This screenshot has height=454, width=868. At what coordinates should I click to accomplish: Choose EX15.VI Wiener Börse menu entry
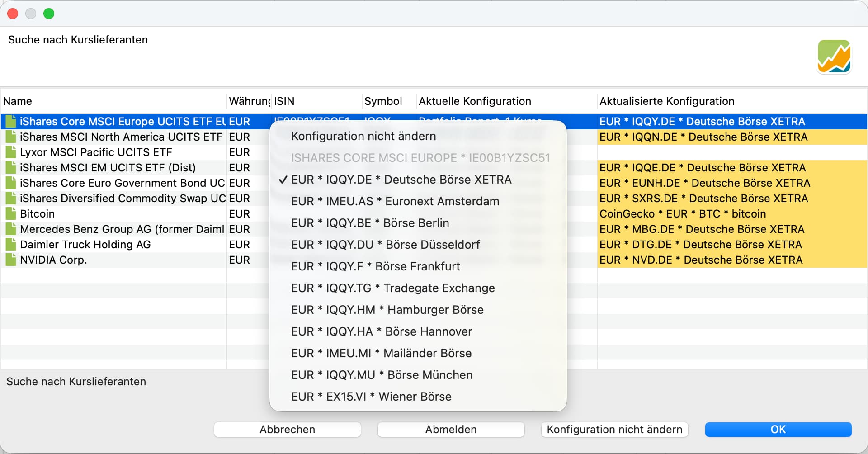(371, 397)
